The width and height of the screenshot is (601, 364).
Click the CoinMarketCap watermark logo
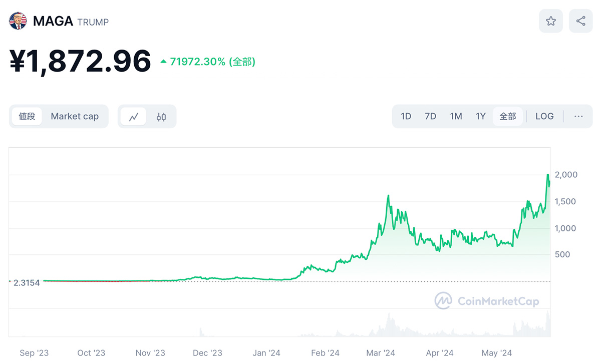click(486, 301)
